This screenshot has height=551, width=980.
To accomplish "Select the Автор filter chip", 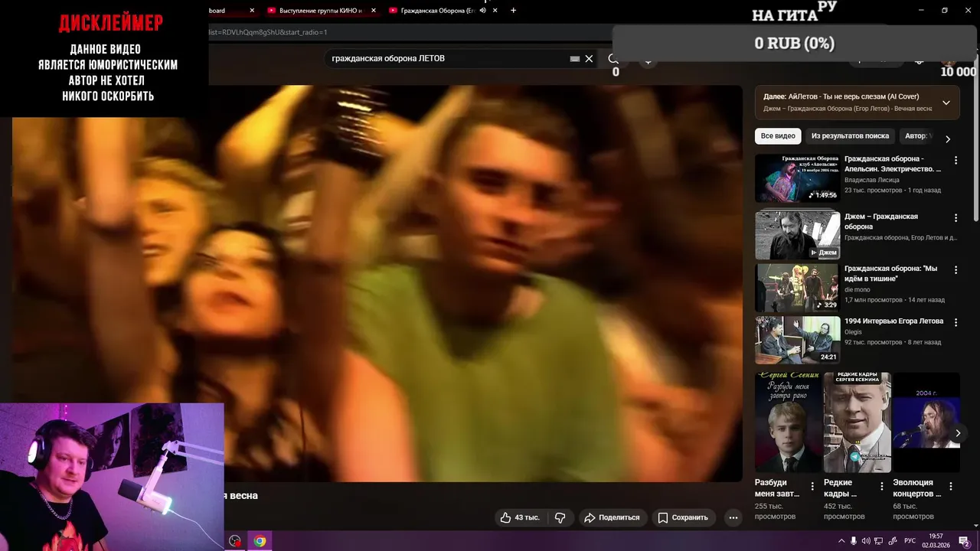I will 917,136.
